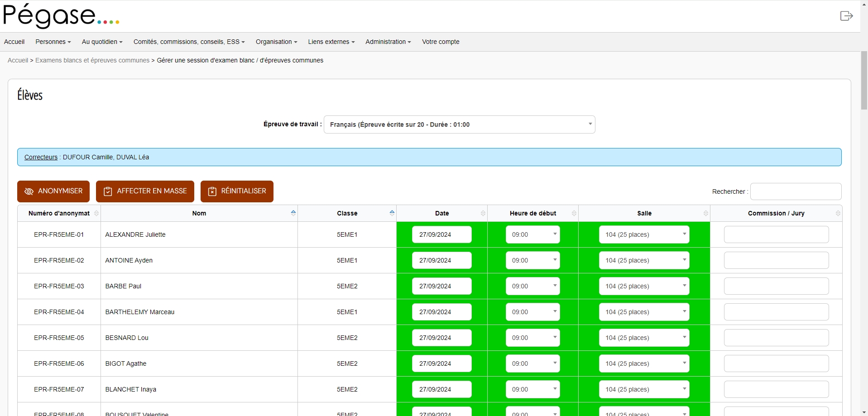Open the Personnes menu
The image size is (868, 416).
click(x=53, y=42)
